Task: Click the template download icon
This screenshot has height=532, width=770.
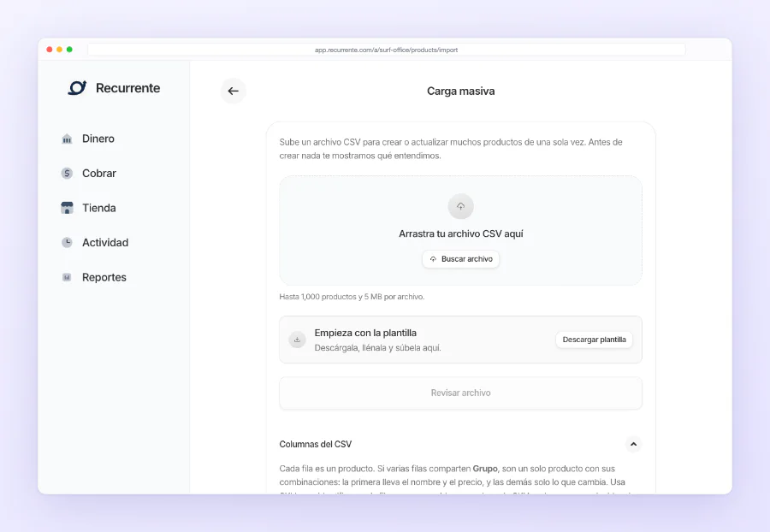Action: coord(297,339)
